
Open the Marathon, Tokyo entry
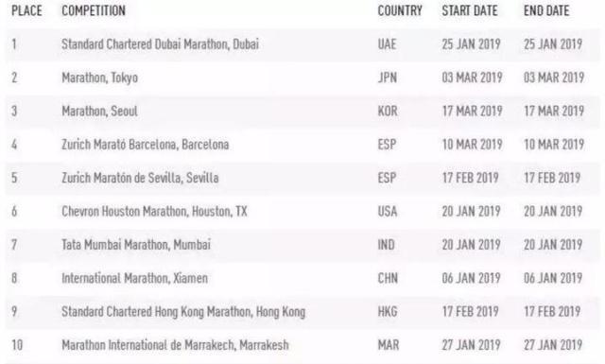pos(99,78)
